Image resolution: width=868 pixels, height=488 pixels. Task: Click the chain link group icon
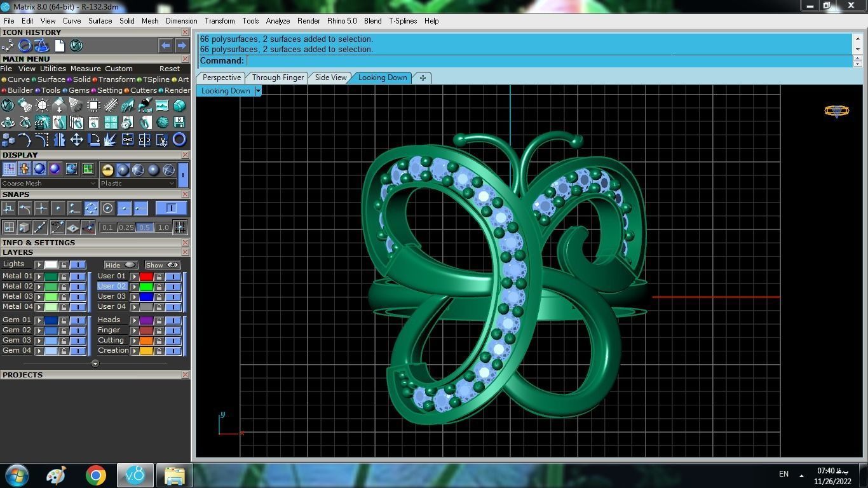[128, 139]
